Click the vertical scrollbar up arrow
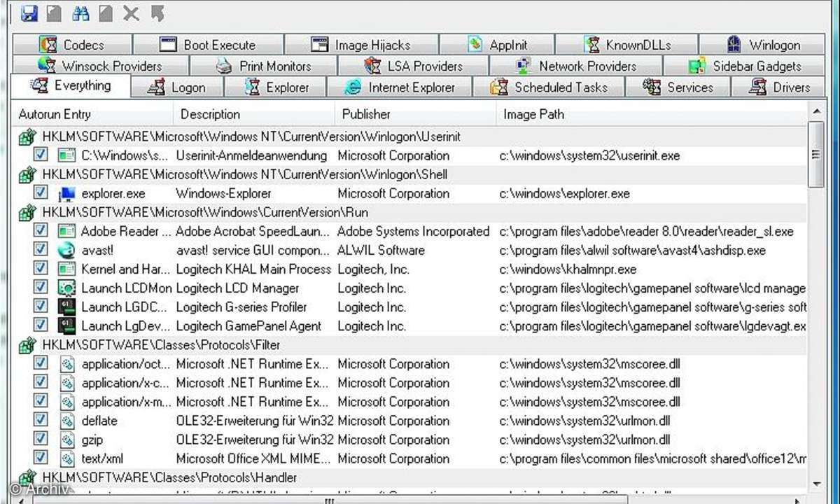 click(817, 110)
